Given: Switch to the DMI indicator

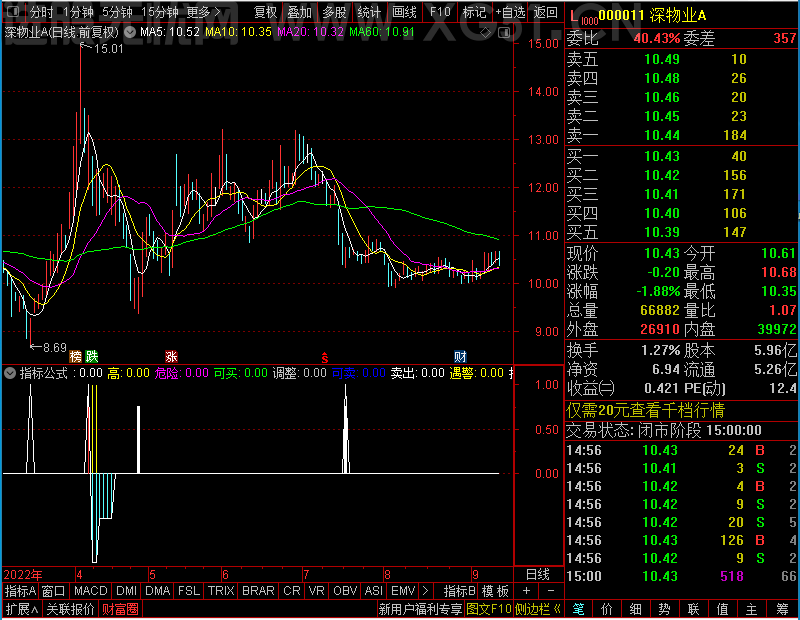Looking at the screenshot, I should coord(126,591).
